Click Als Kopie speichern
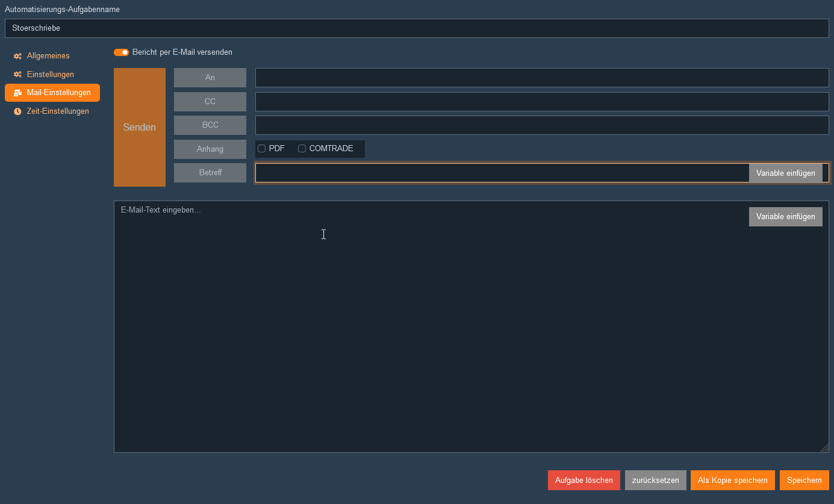Screen dimensions: 834x504 (732, 480)
